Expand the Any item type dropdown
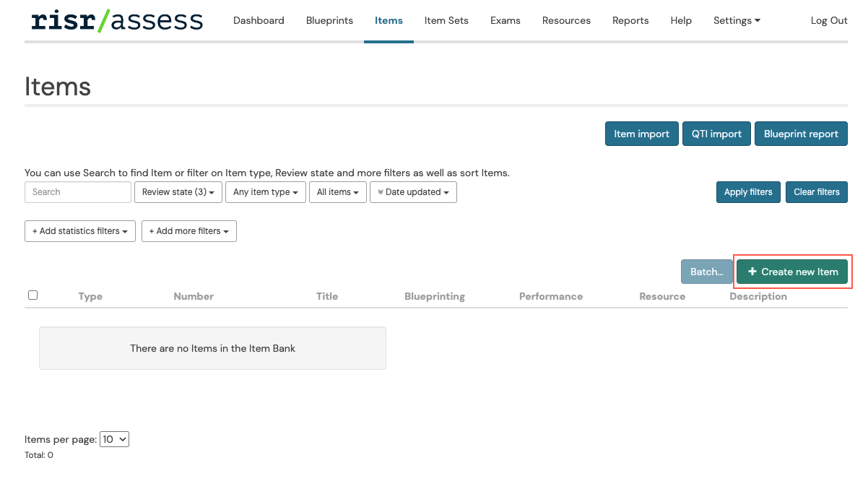Screen dimensions: 868x489 pyautogui.click(x=265, y=192)
